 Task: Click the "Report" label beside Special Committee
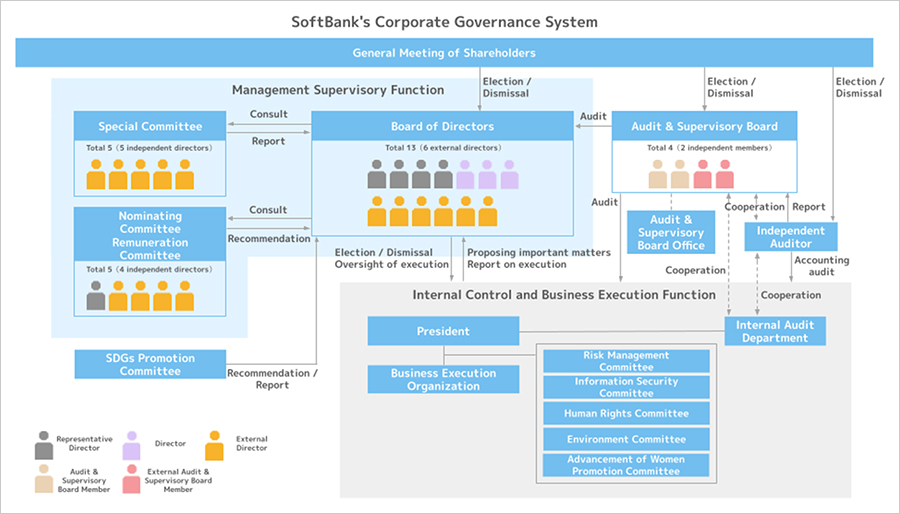pyautogui.click(x=268, y=141)
